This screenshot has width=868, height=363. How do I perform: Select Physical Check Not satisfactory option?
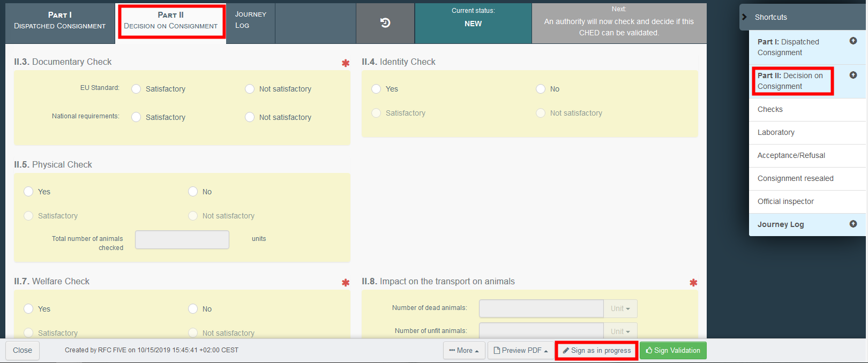pos(193,216)
